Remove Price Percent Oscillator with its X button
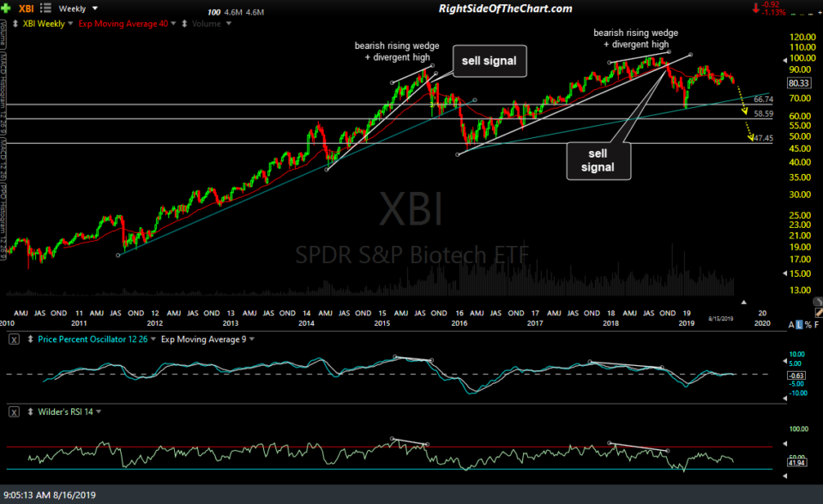This screenshot has height=504, width=823. (x=15, y=339)
